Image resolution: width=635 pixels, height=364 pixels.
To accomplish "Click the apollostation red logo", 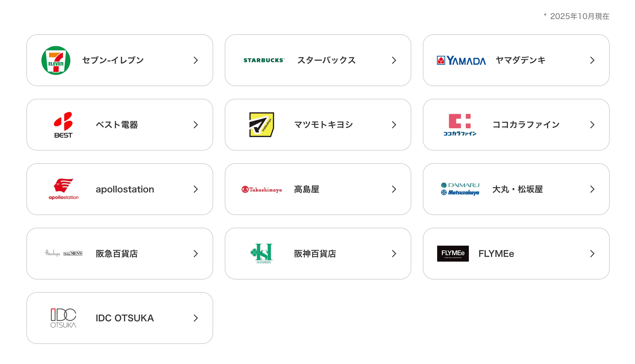I will coord(63,189).
